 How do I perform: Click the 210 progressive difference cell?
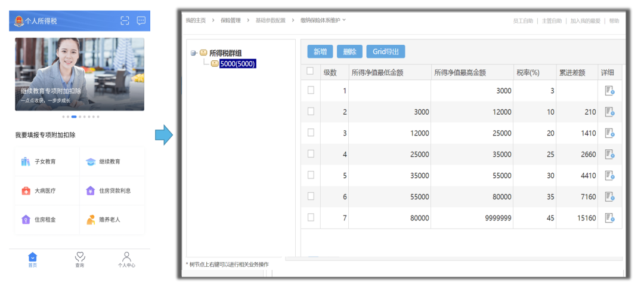coord(577,112)
